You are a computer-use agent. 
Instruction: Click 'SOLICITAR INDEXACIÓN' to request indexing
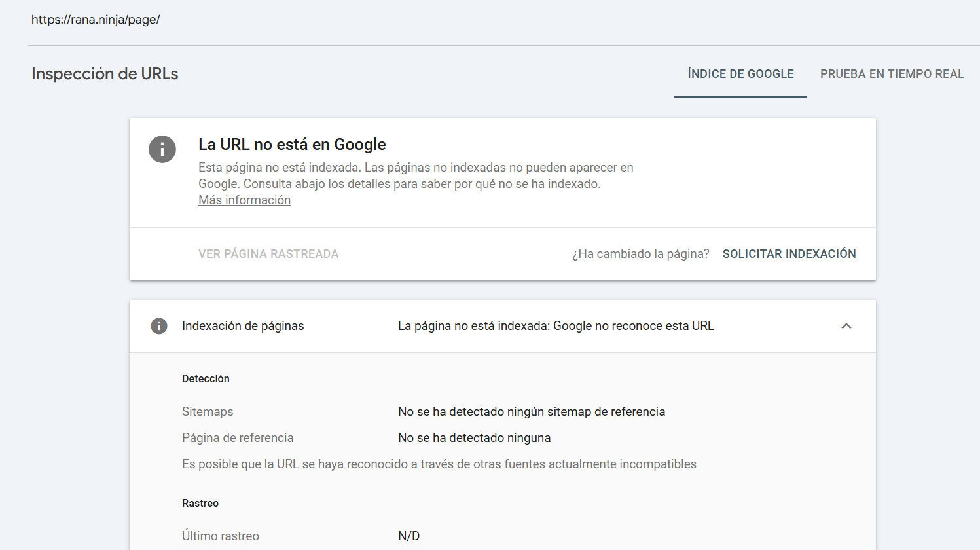(788, 253)
